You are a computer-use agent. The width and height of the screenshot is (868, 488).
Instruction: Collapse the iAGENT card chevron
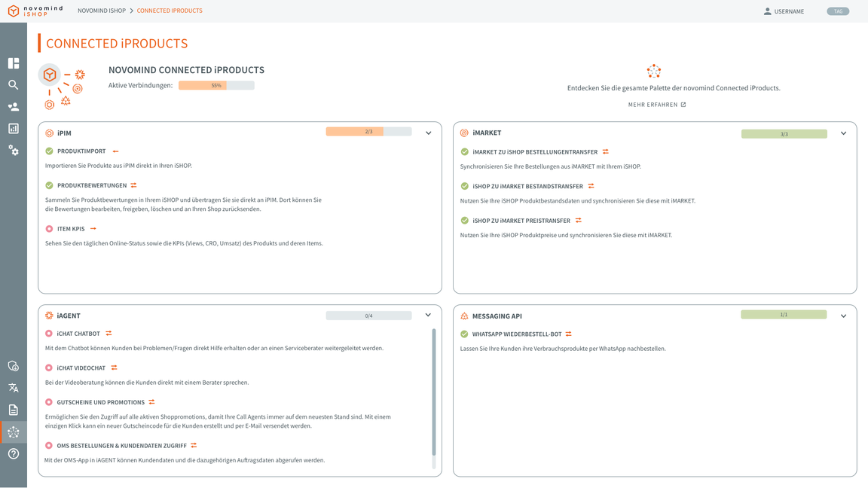(428, 315)
